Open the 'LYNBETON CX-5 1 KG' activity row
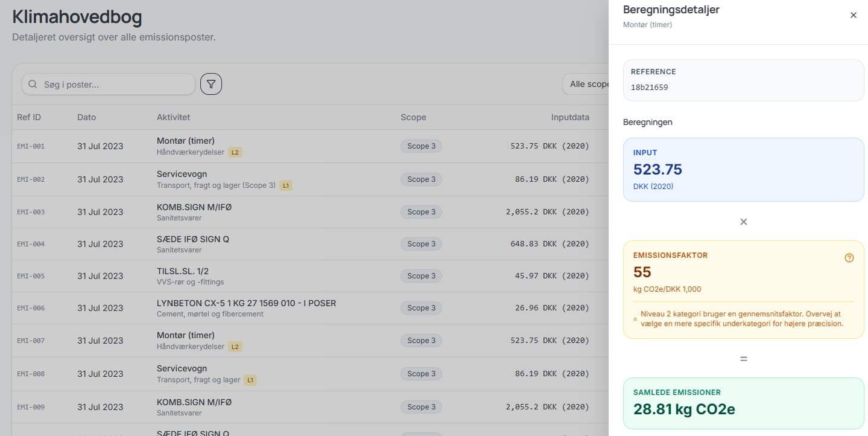The width and height of the screenshot is (868, 436). 246,303
